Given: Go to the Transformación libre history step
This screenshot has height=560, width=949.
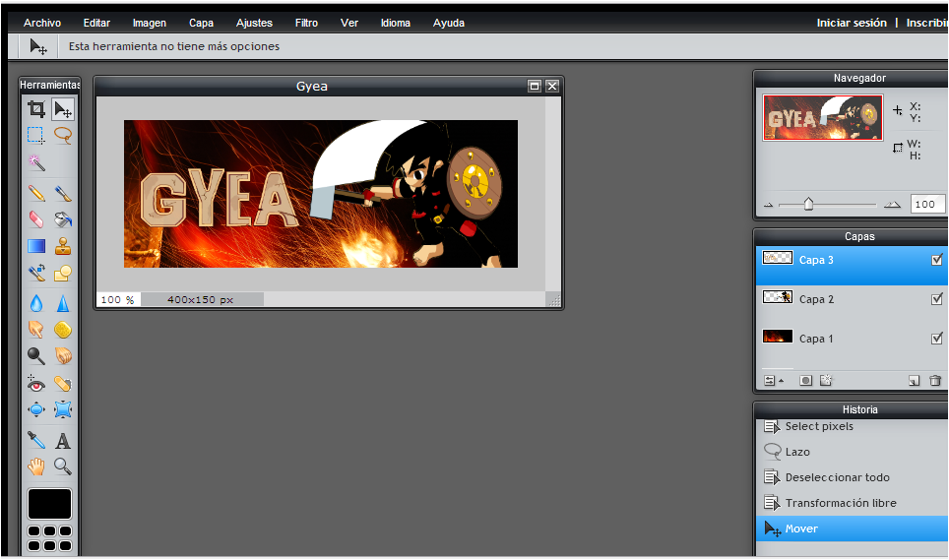Looking at the screenshot, I should tap(852, 503).
